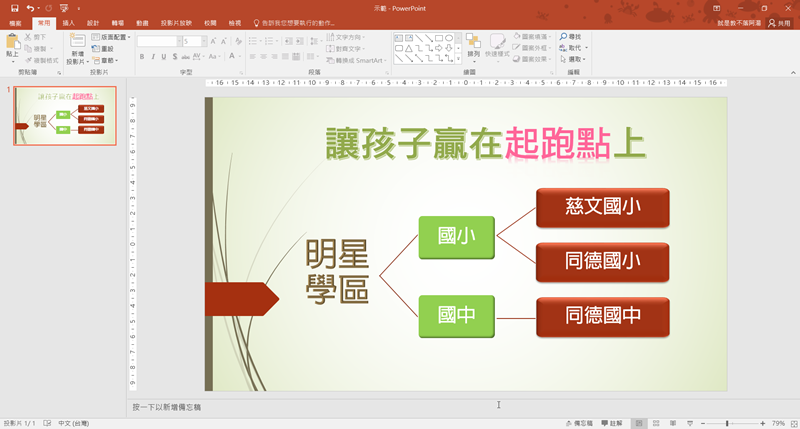This screenshot has width=800, height=429.
Task: Click zoom out minus button
Action: click(x=703, y=423)
